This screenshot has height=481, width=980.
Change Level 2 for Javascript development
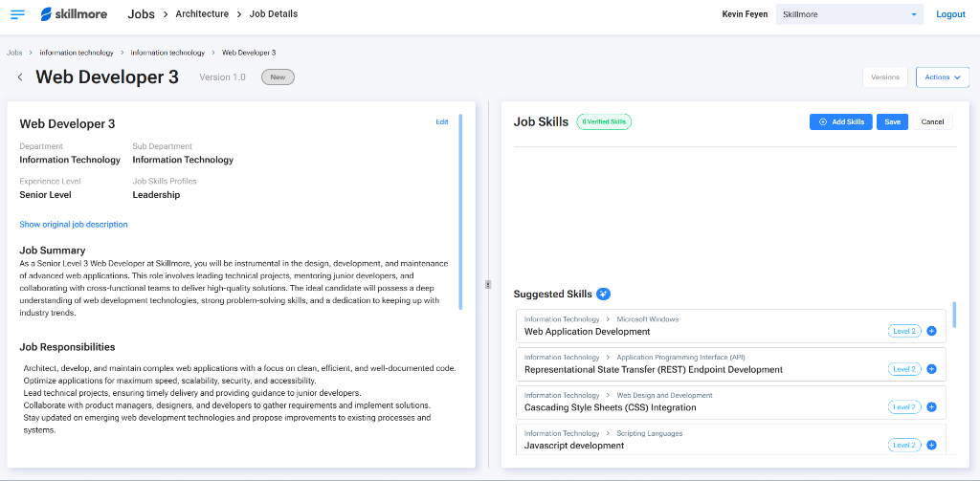click(904, 446)
